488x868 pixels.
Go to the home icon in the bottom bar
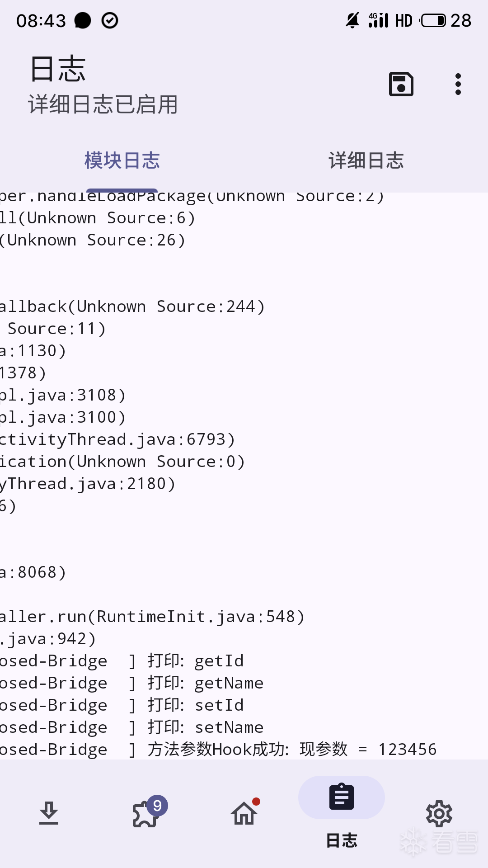click(x=244, y=813)
